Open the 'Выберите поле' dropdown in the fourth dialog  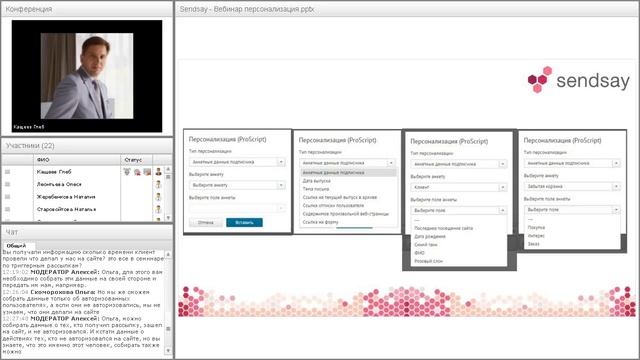click(572, 209)
